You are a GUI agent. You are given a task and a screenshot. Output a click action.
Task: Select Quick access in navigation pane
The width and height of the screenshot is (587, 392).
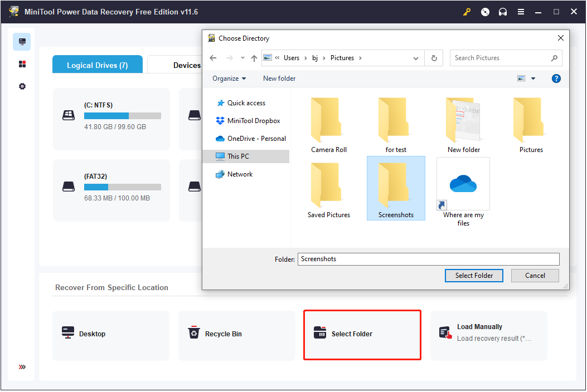click(246, 103)
